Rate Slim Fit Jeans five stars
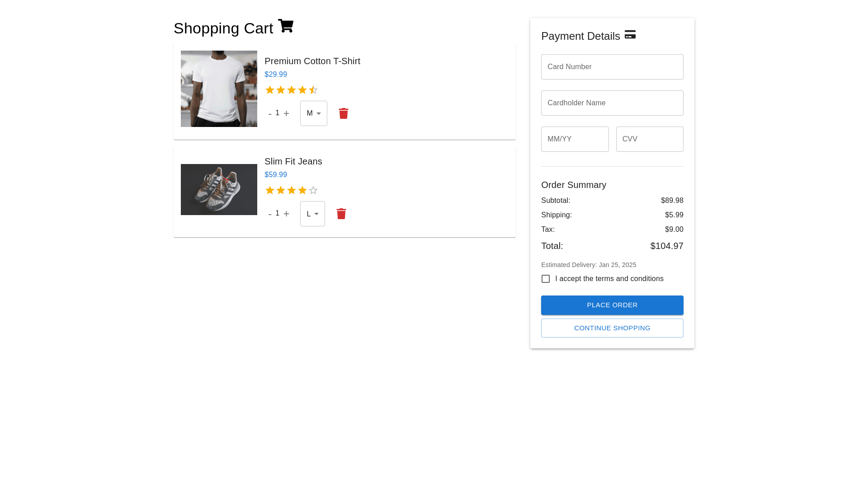 click(313, 191)
